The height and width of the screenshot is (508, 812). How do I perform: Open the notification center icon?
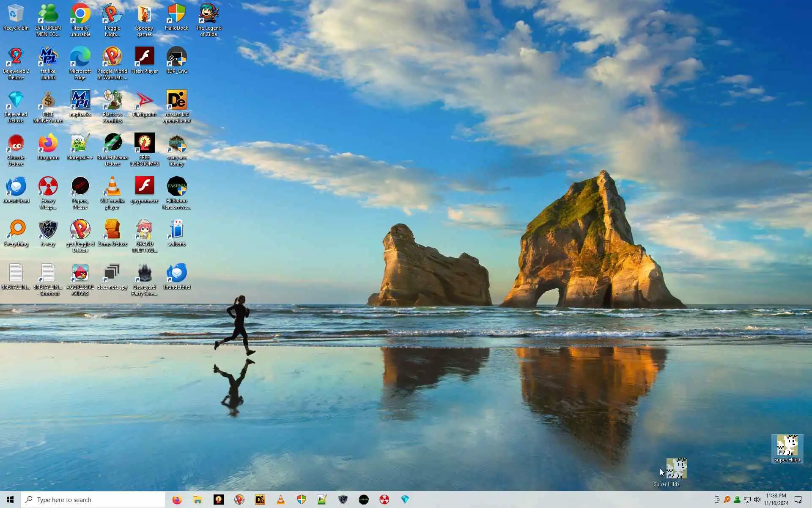(x=798, y=500)
